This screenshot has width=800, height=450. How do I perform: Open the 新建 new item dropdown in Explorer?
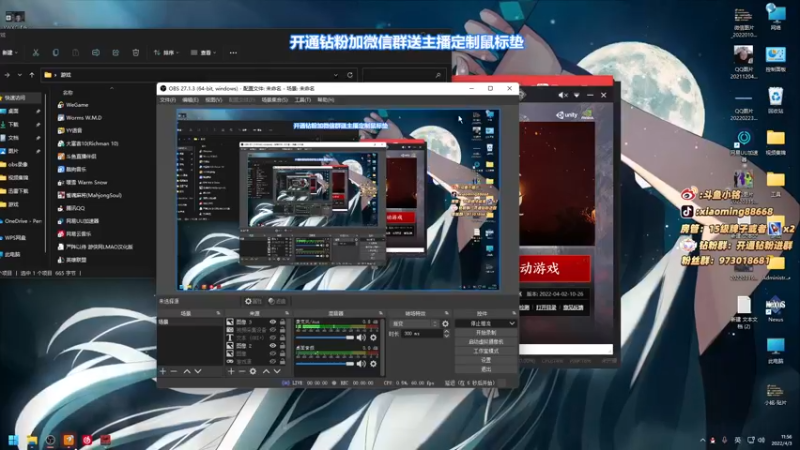click(10, 53)
